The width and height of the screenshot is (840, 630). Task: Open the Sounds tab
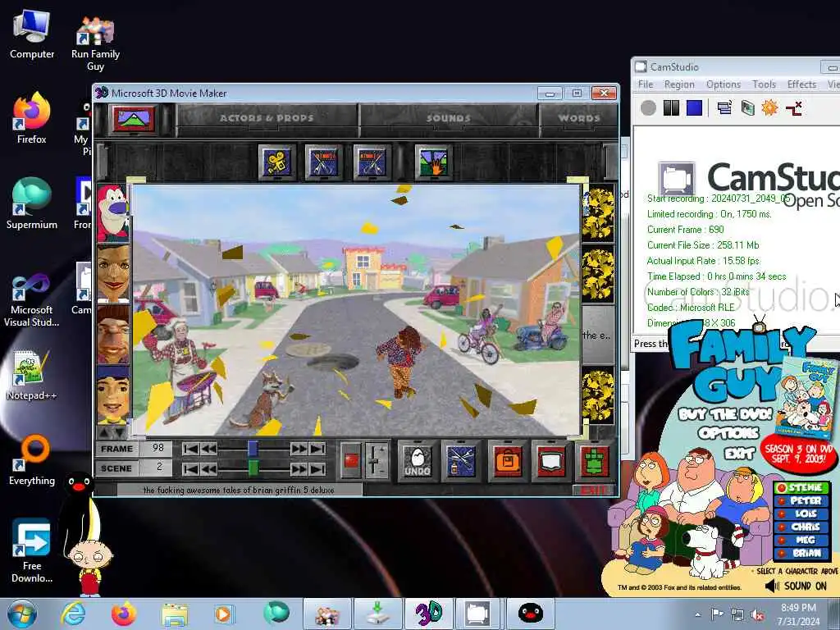tap(449, 118)
